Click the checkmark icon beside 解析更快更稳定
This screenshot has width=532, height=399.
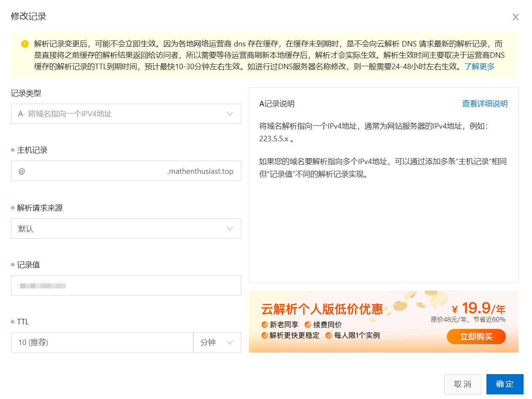[x=265, y=336]
